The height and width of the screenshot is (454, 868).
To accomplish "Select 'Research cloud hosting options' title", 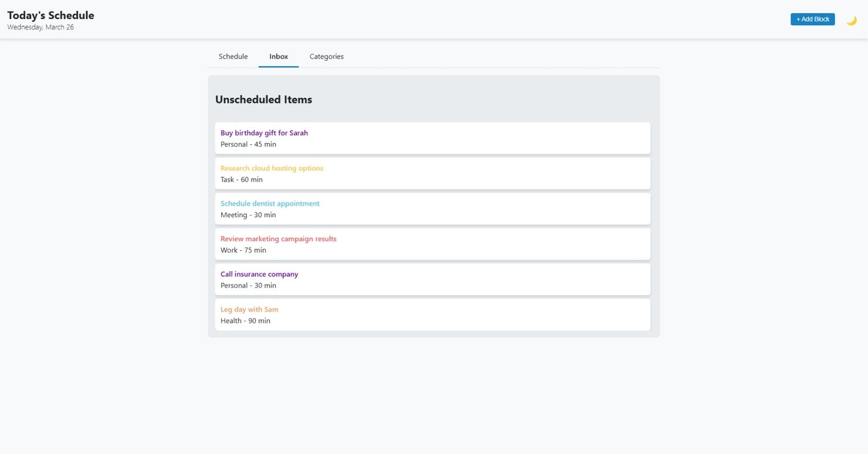I will click(x=271, y=168).
